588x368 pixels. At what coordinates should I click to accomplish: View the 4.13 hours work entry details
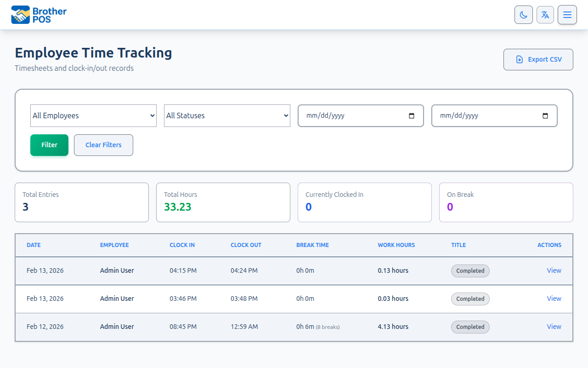554,327
